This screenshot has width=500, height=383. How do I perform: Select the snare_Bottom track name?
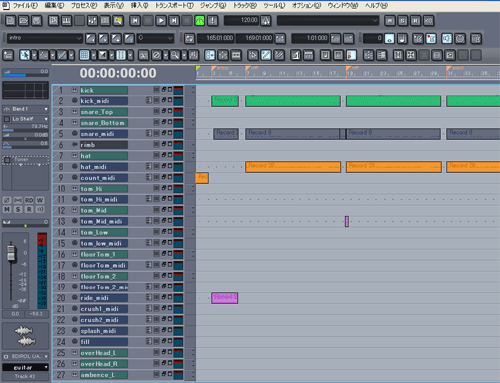(x=104, y=123)
